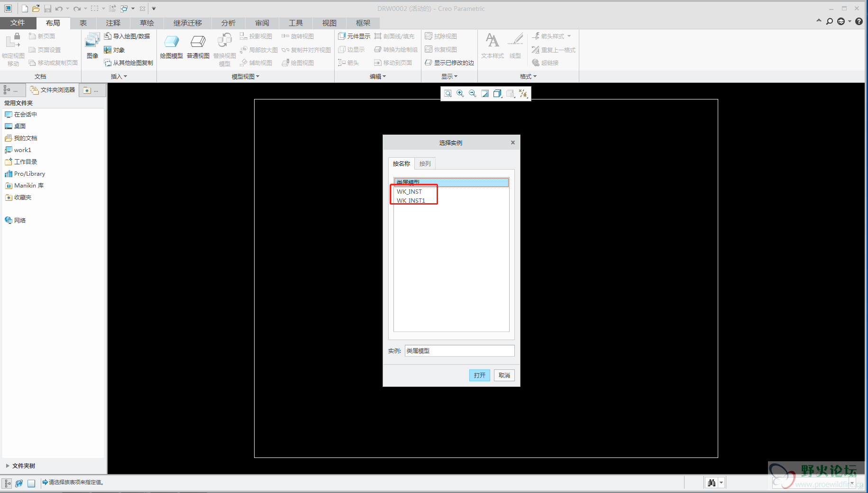This screenshot has width=868, height=493.
Task: Select the WK_INST instance
Action: click(x=451, y=191)
